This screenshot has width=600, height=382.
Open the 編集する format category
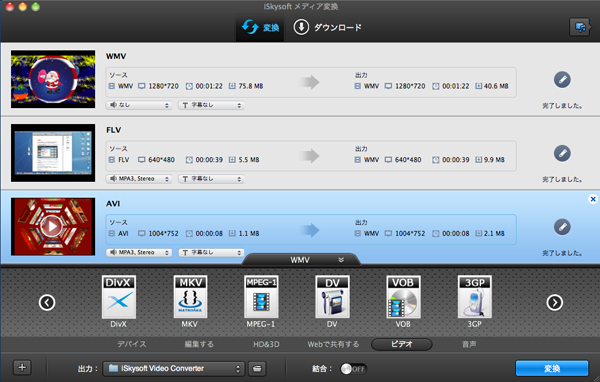(x=199, y=344)
